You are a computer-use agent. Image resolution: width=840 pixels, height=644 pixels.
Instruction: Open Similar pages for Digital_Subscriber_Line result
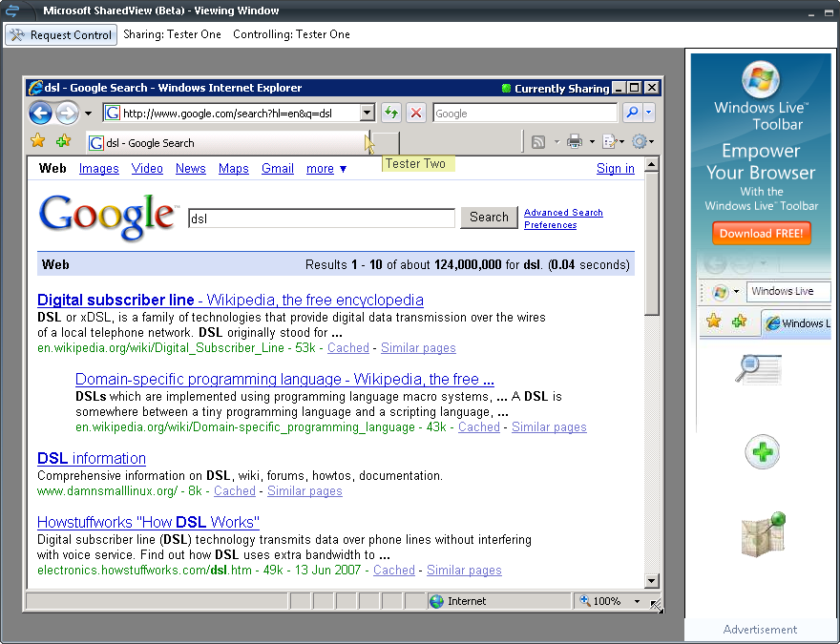coord(418,348)
